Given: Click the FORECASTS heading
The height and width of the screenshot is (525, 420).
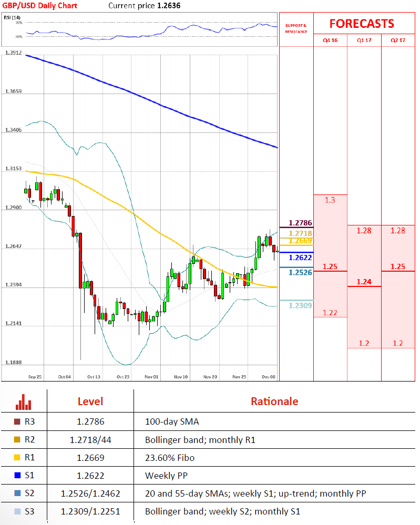Looking at the screenshot, I should 362,24.
